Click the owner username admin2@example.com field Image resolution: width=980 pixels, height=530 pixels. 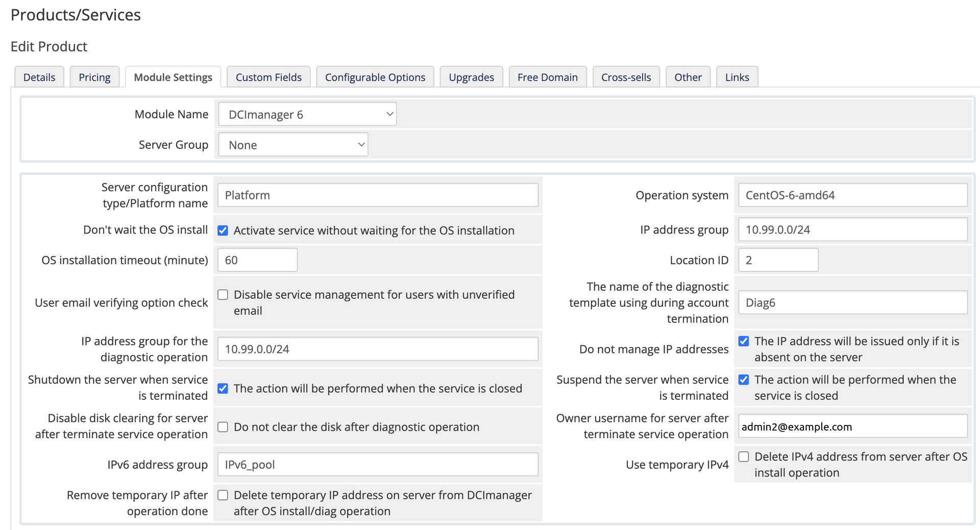853,426
